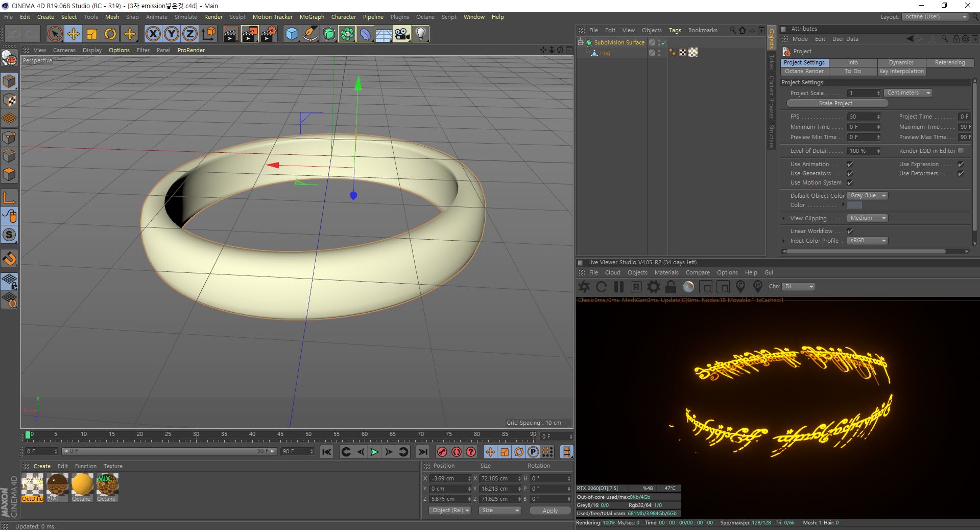This screenshot has height=530, width=980.
Task: Click the project default Color swatch
Action: tap(854, 205)
